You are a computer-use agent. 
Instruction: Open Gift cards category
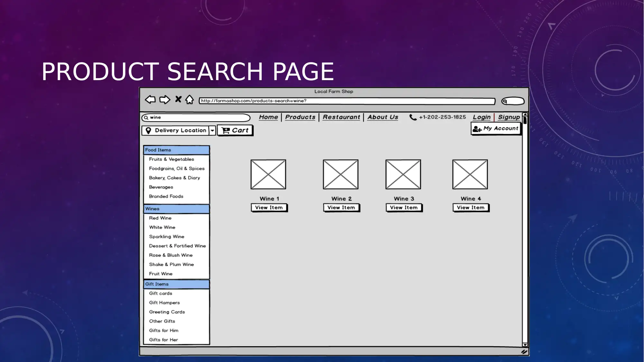(x=161, y=293)
